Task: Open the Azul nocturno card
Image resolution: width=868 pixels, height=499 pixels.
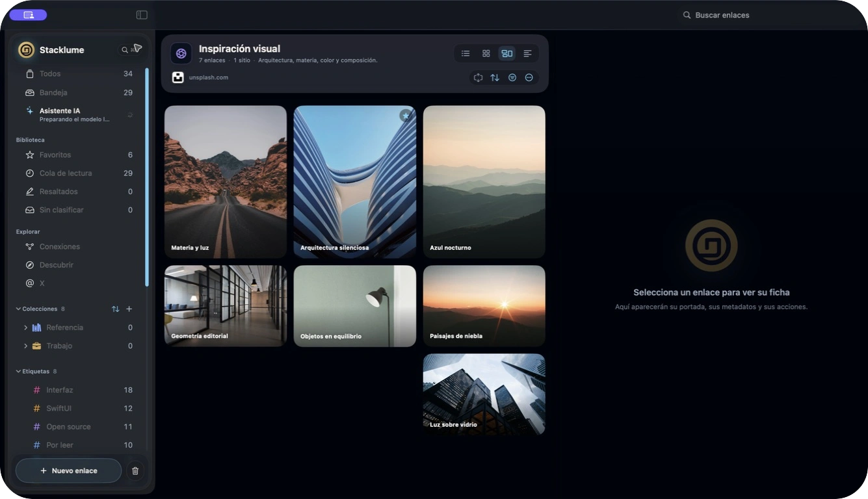Action: (484, 182)
